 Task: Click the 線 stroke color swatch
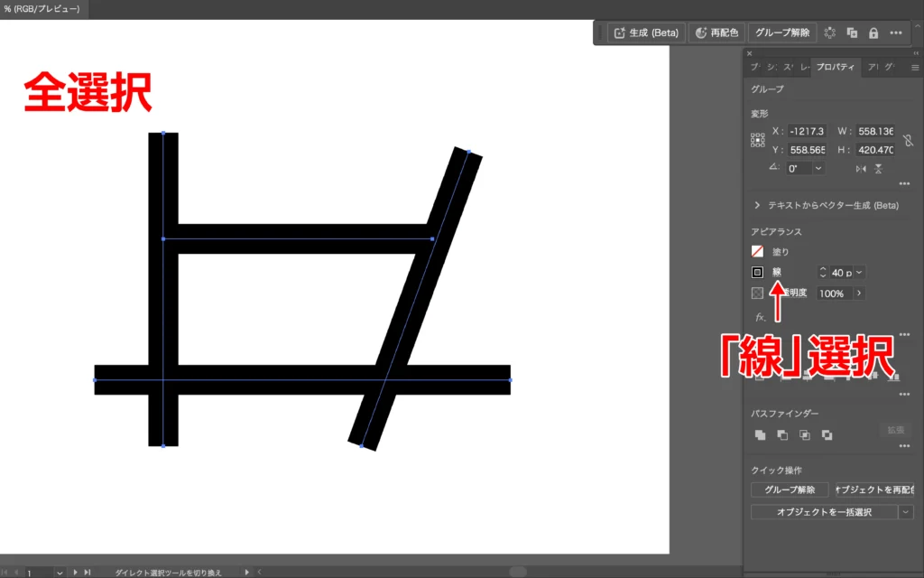(758, 272)
